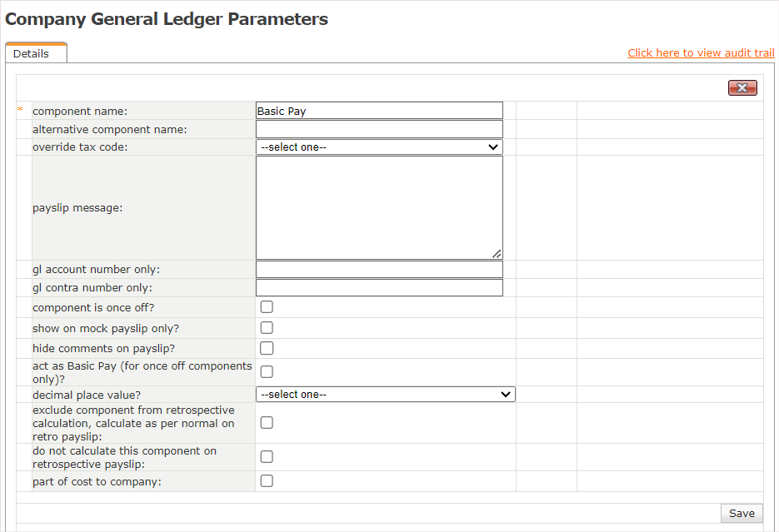The height and width of the screenshot is (532, 779).
Task: Open the audit trail link
Action: 701,52
